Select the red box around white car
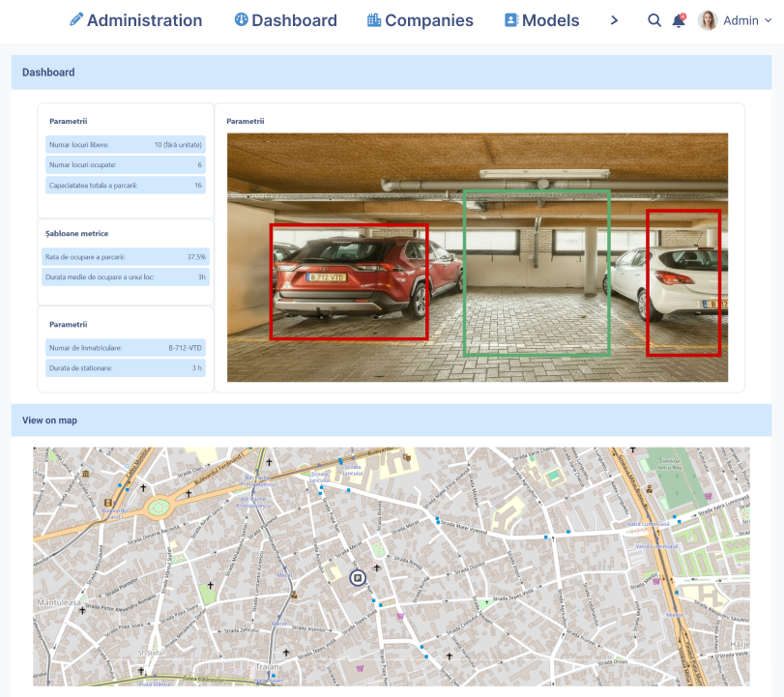The width and height of the screenshot is (784, 697). pyautogui.click(x=683, y=282)
